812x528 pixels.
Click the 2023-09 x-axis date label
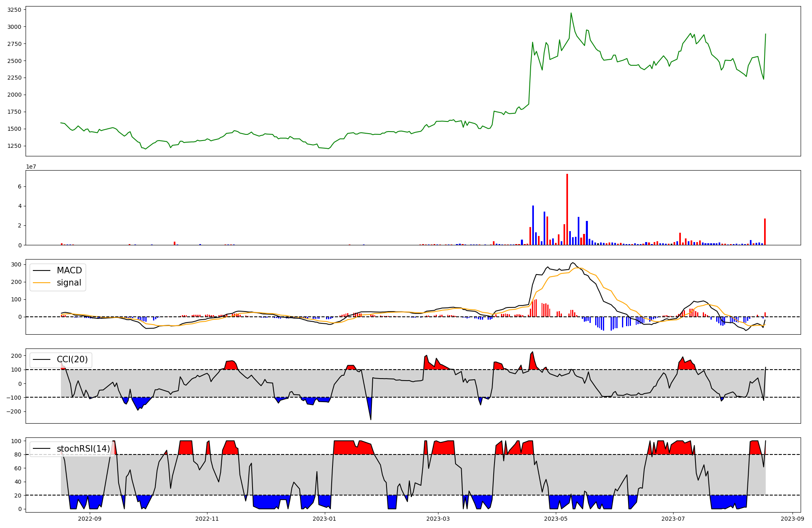793,519
